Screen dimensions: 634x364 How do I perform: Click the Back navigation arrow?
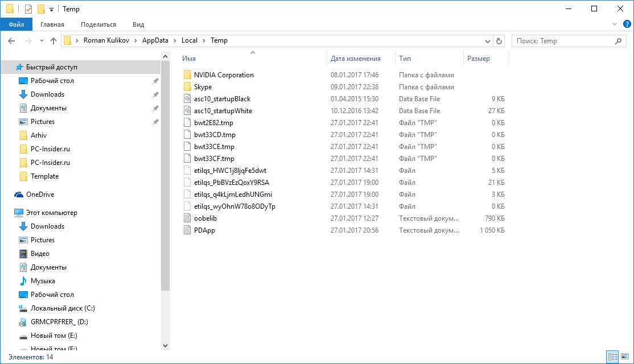[11, 41]
